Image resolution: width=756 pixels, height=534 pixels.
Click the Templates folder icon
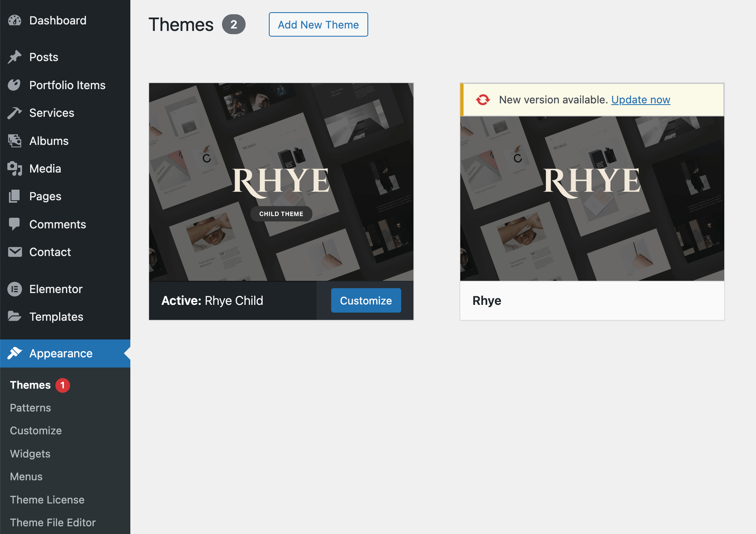[x=15, y=317]
